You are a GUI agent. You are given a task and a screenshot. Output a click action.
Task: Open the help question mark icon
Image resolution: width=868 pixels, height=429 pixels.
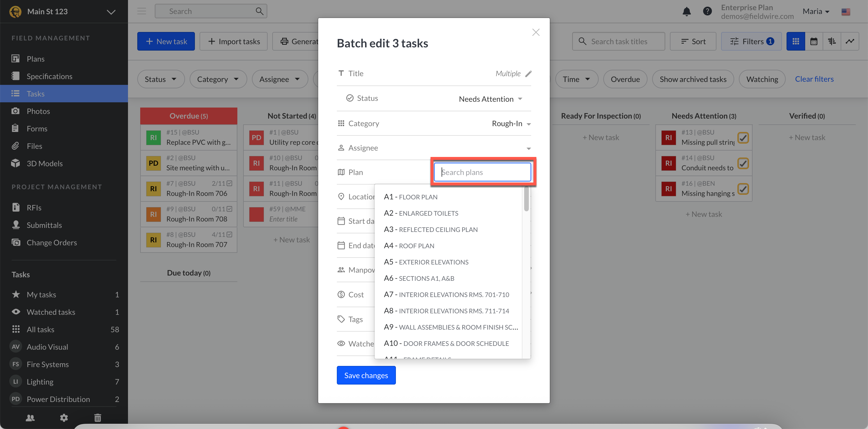pyautogui.click(x=707, y=11)
